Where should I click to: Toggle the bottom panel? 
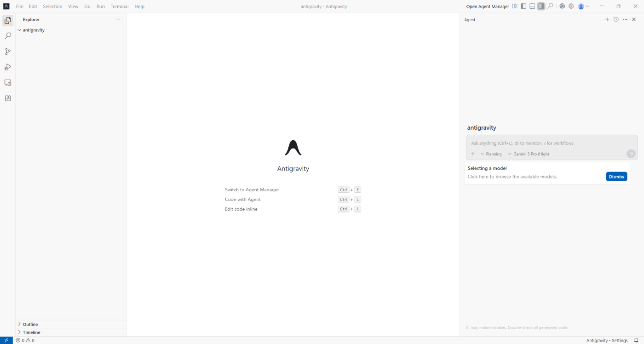(x=532, y=6)
